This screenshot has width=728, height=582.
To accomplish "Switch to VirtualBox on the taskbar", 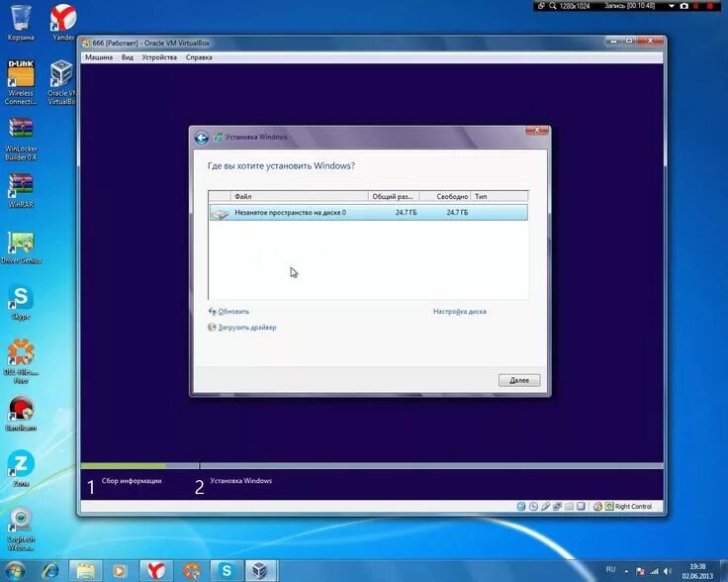I will coord(261,570).
